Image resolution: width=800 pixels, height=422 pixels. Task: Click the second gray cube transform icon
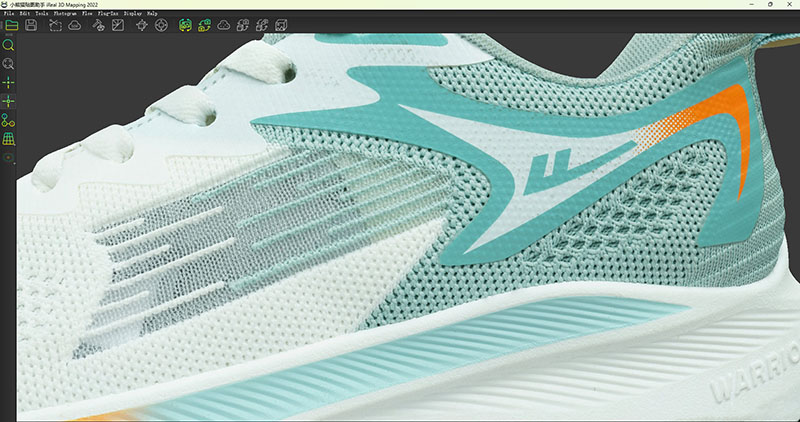pyautogui.click(x=262, y=25)
